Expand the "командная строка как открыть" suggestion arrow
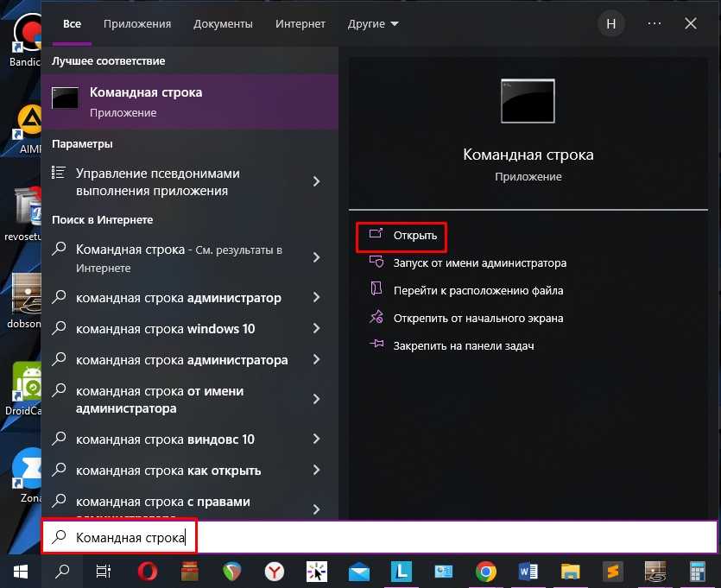Viewport: 721px width, 588px height. pos(316,471)
